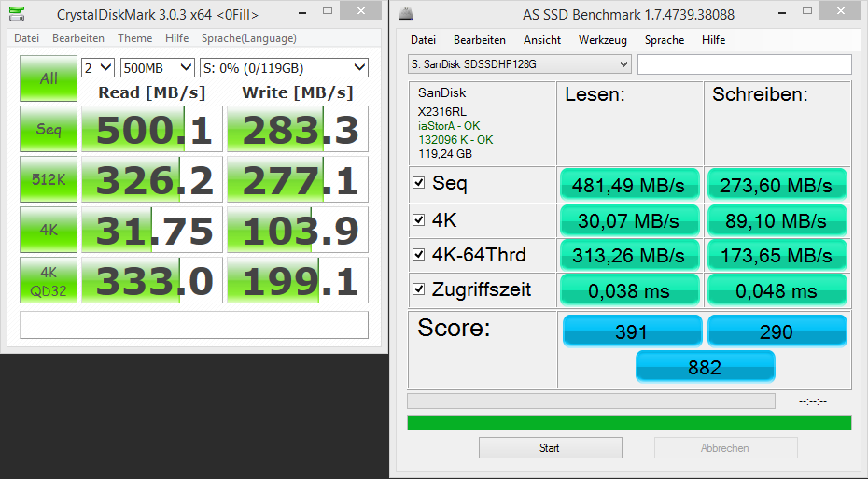The image size is (868, 479).
Task: Click the Seq write result 283.3
Action: tap(298, 129)
